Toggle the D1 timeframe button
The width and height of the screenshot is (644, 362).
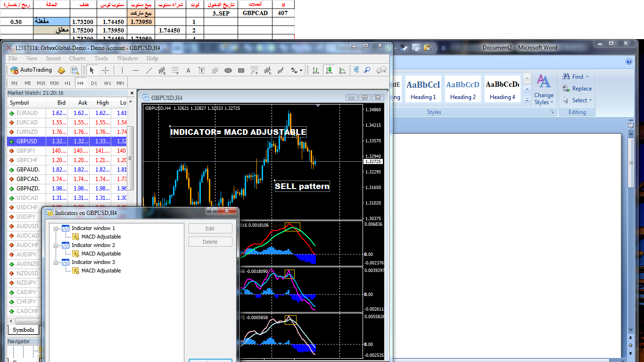click(94, 83)
